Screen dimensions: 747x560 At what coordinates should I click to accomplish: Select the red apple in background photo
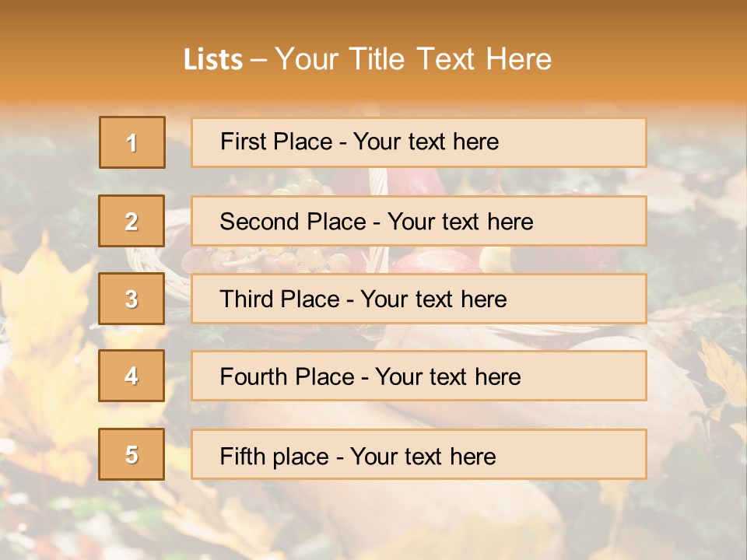tap(436, 261)
